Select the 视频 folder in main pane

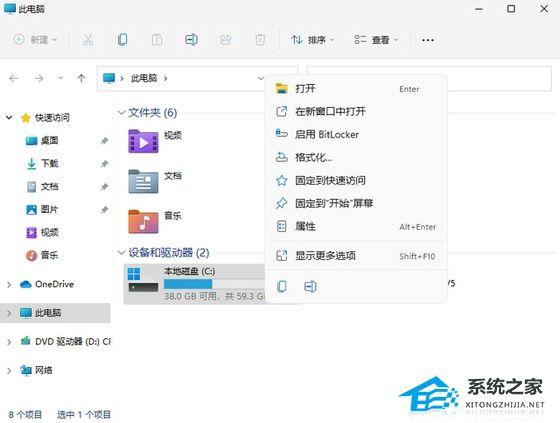(x=143, y=141)
